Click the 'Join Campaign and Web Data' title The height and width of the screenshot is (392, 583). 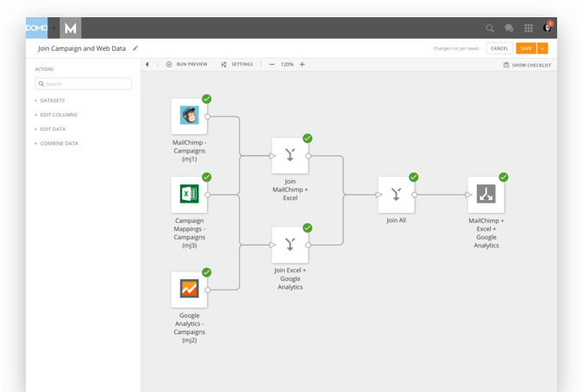82,48
